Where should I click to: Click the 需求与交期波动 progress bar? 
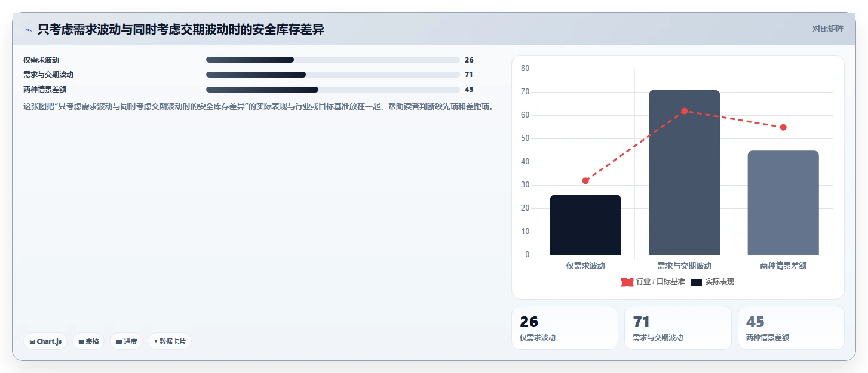333,75
